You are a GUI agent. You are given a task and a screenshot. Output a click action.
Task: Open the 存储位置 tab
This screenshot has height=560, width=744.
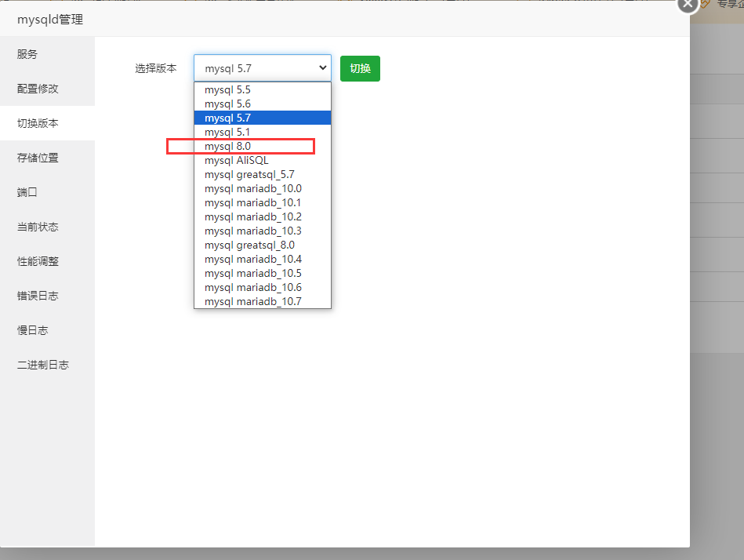[x=48, y=158]
